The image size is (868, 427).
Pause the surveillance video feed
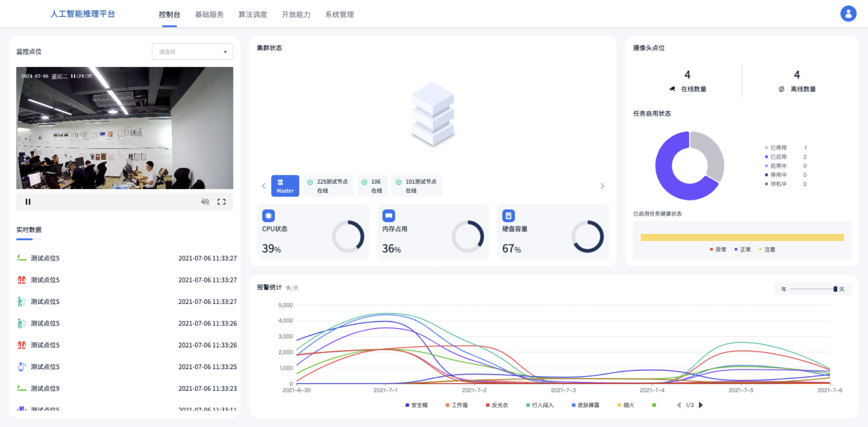[28, 202]
